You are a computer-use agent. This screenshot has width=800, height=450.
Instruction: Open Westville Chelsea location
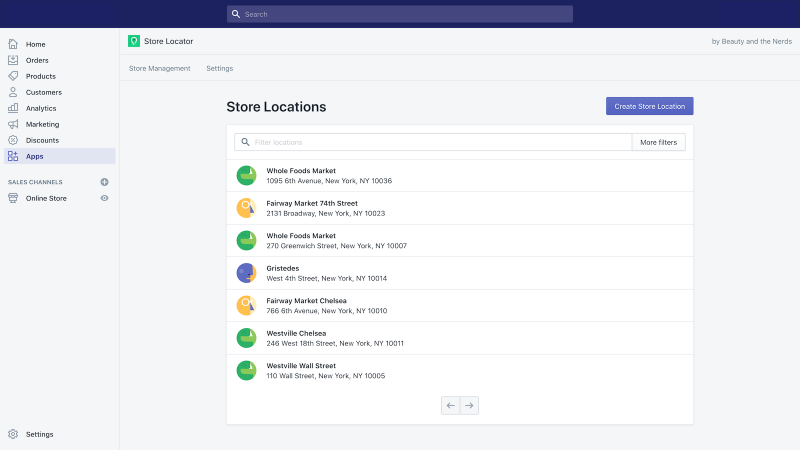click(x=460, y=338)
